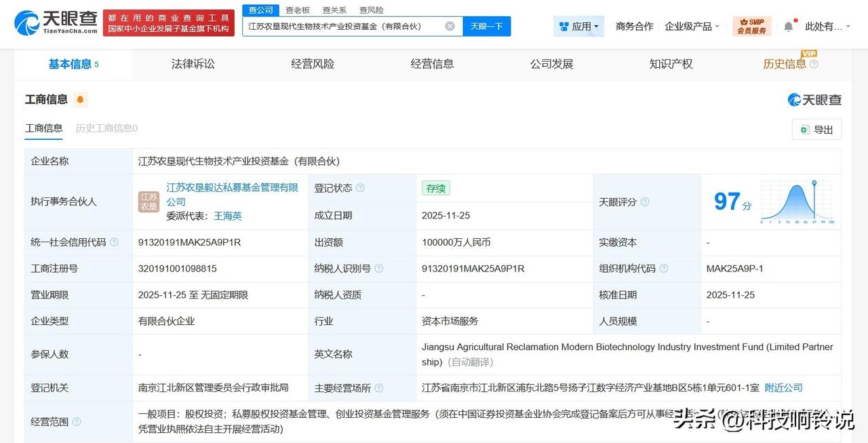The height and width of the screenshot is (443, 868).
Task: Click the TianYanCha logo in header
Action: pos(56,22)
